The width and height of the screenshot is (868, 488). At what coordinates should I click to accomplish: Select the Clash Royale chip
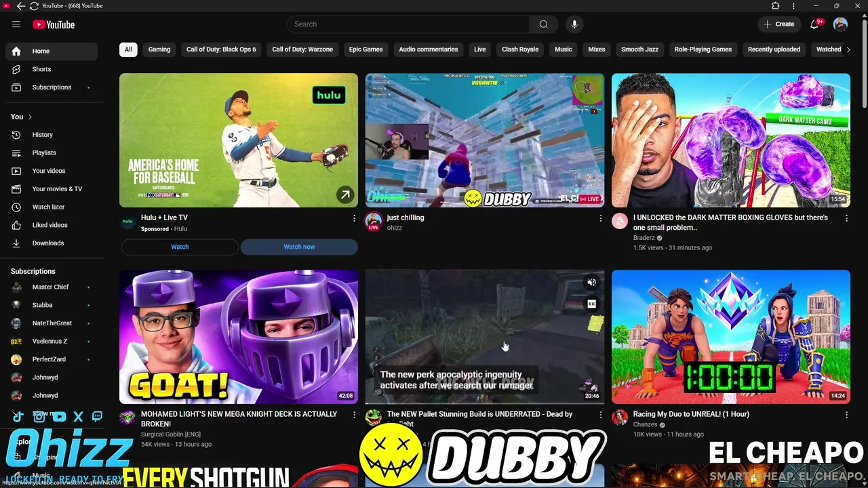[520, 49]
